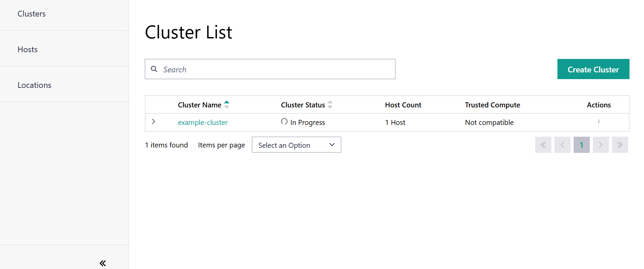Click the Cluster Status column header
This screenshot has width=644, height=269.
point(303,105)
